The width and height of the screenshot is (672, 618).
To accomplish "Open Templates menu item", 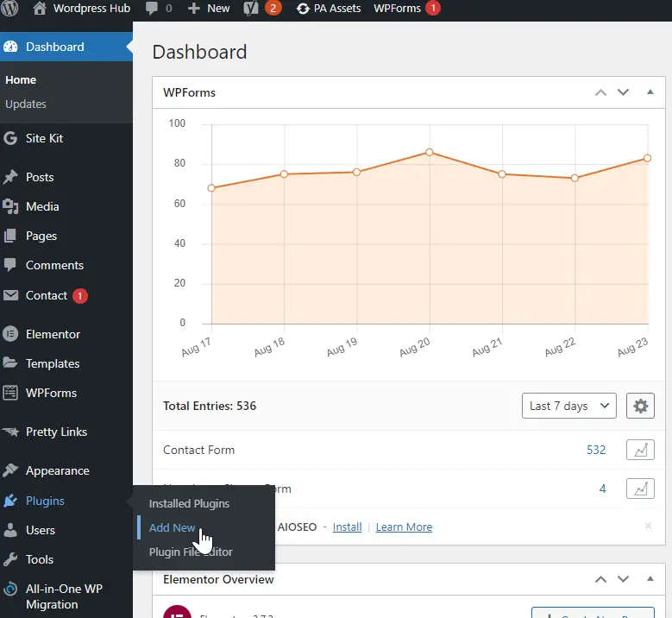I will coord(66,363).
